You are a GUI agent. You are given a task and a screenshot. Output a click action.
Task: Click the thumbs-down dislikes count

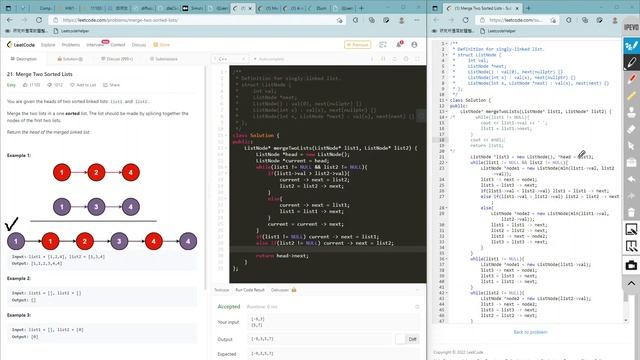click(x=55, y=85)
